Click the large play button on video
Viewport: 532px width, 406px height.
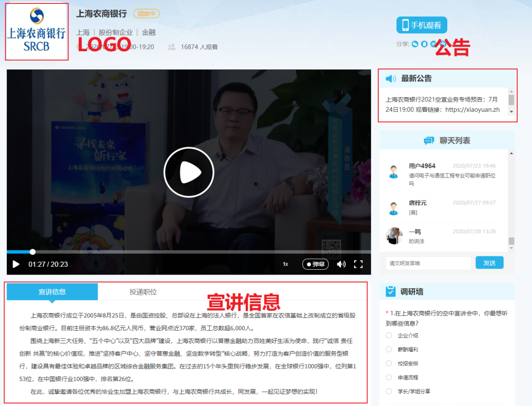[189, 172]
